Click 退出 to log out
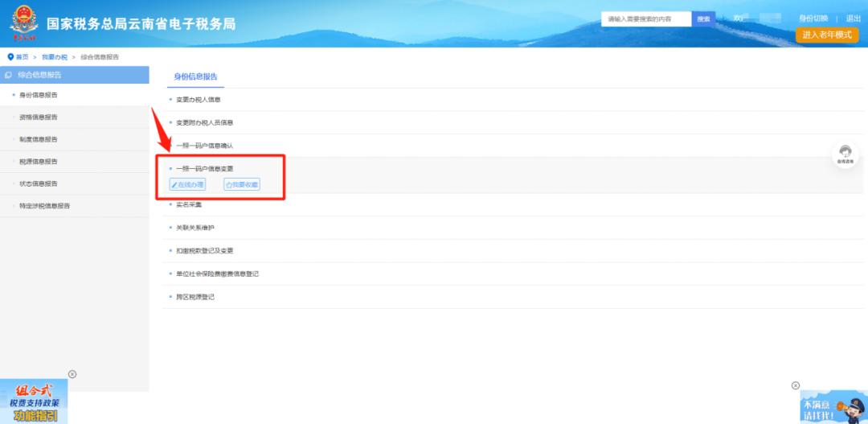The image size is (868, 424). pyautogui.click(x=853, y=19)
